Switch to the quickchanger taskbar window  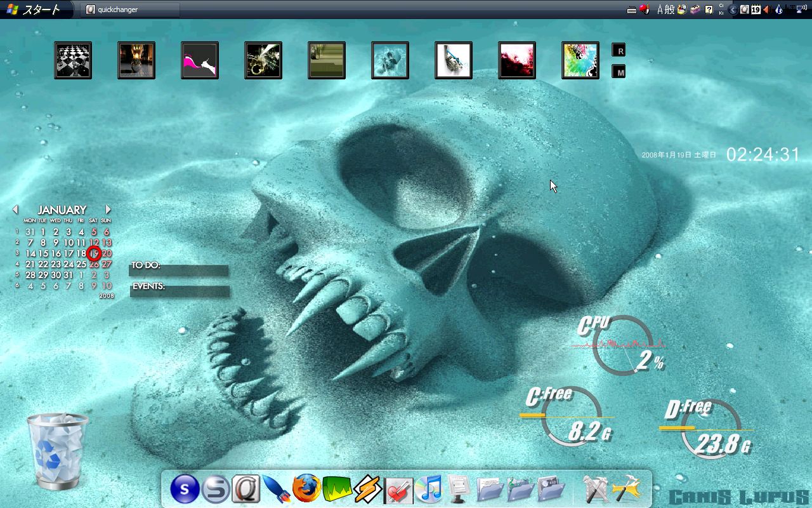point(131,10)
